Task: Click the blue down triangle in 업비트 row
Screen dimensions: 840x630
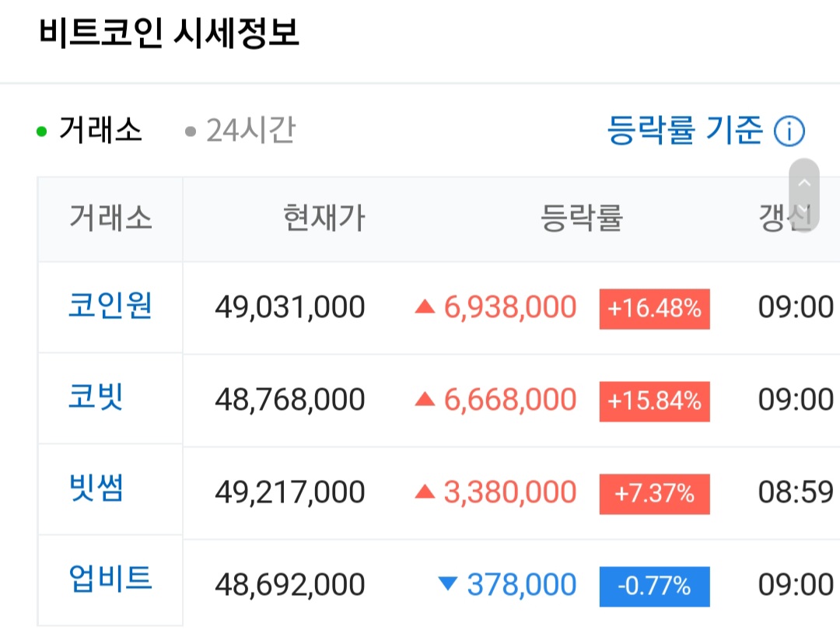Action: (x=448, y=583)
